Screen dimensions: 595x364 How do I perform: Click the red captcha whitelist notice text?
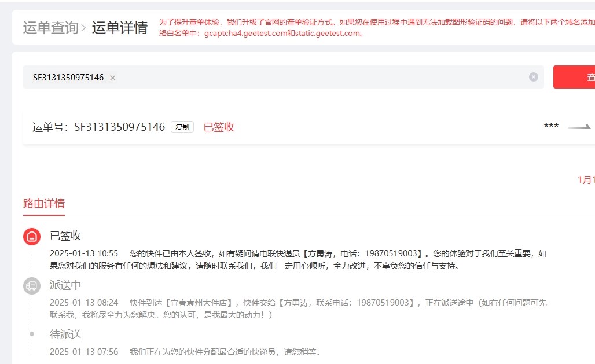[377, 28]
